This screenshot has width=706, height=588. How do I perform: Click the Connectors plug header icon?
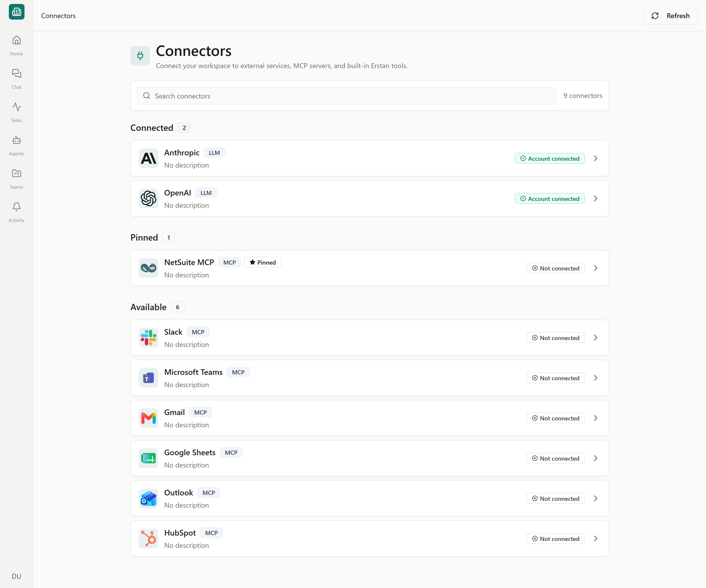click(140, 56)
